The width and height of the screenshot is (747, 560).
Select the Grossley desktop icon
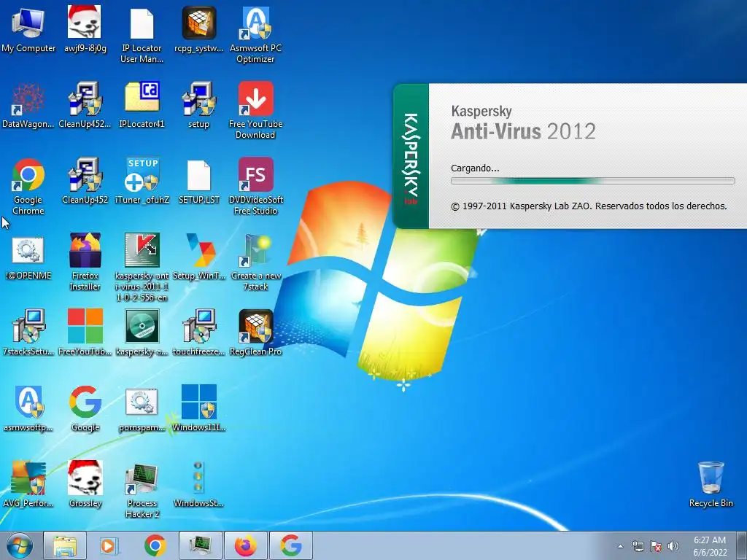pyautogui.click(x=85, y=484)
